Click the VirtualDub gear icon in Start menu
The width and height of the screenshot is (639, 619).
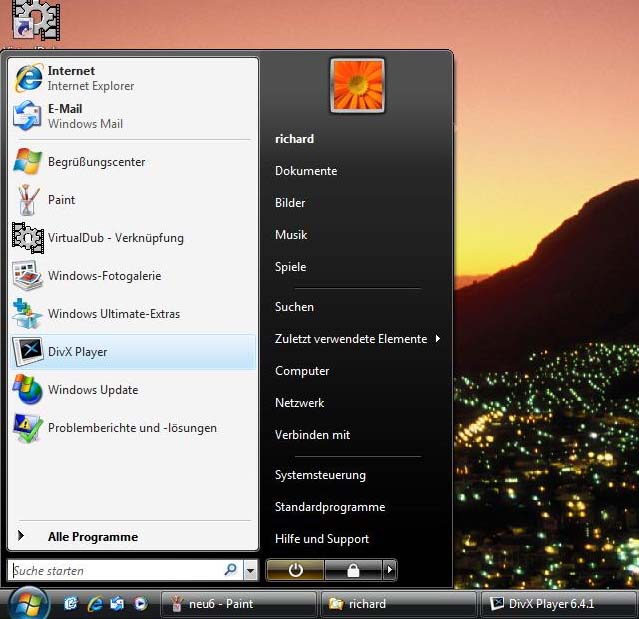point(28,238)
